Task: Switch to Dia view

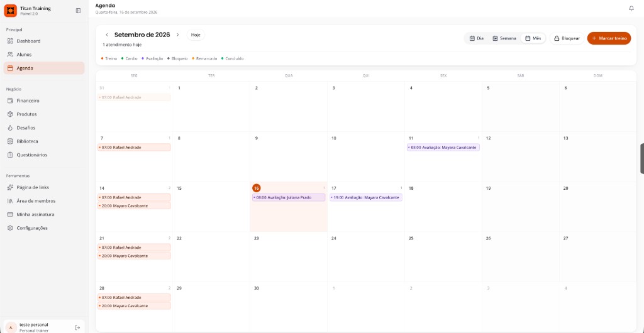Action: [x=477, y=38]
